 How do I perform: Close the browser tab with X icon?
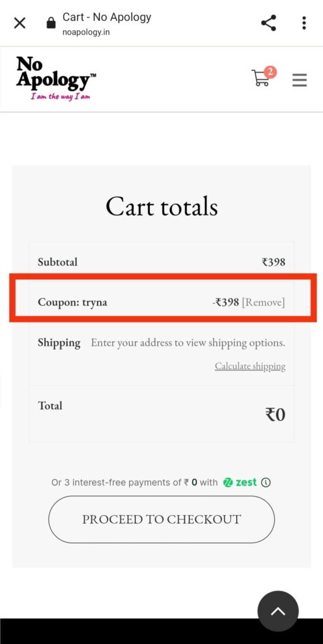[20, 23]
